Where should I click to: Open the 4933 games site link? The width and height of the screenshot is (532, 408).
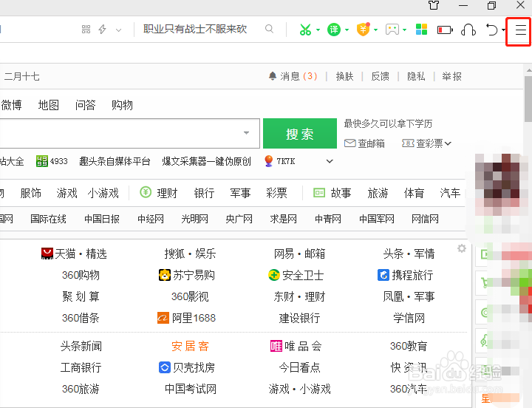click(x=52, y=161)
